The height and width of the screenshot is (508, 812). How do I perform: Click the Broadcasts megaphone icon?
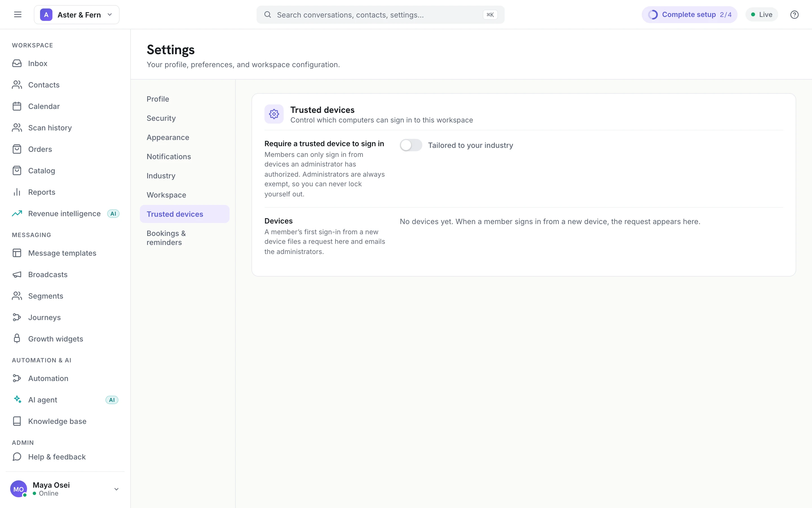(17, 275)
